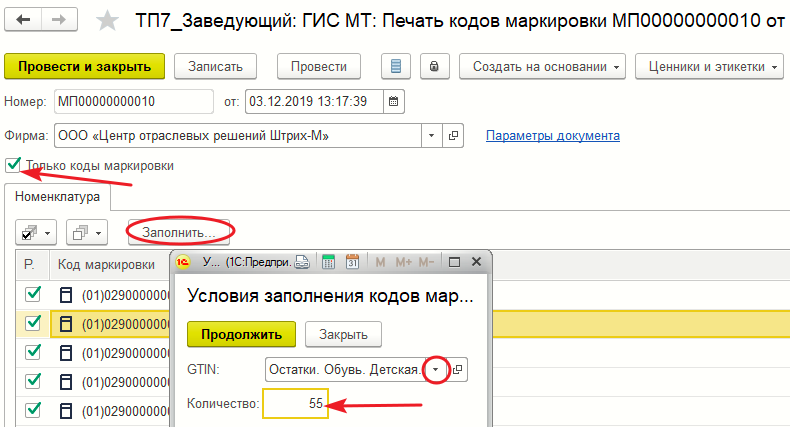This screenshot has height=427, width=790.
Task: Click the 'Провести' button
Action: (x=319, y=66)
